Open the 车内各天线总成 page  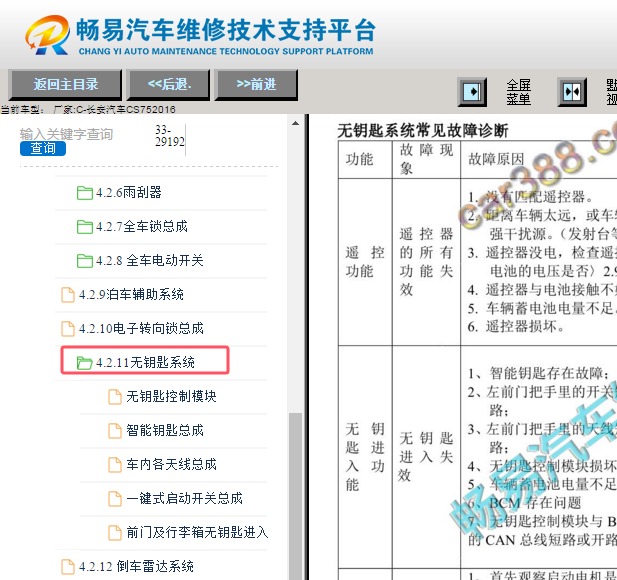click(x=172, y=464)
